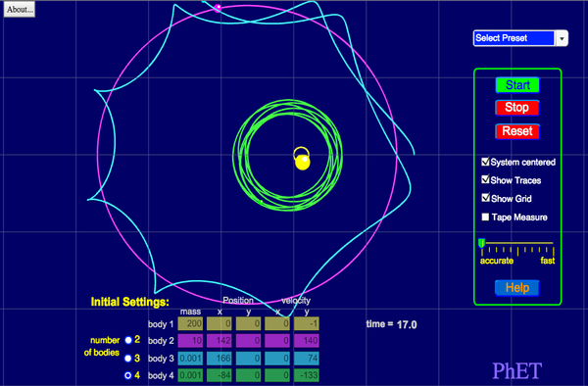Open the About... dialog
The image size is (588, 386).
20,10
